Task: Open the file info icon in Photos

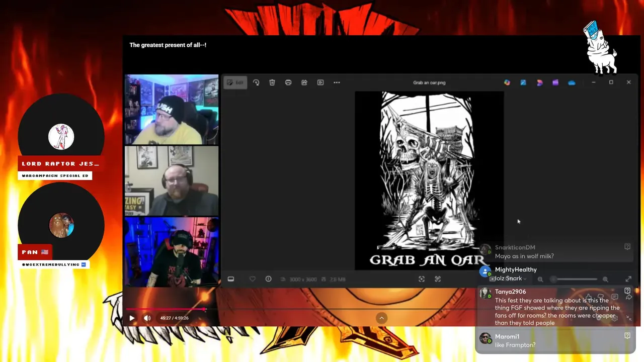Action: 268,279
